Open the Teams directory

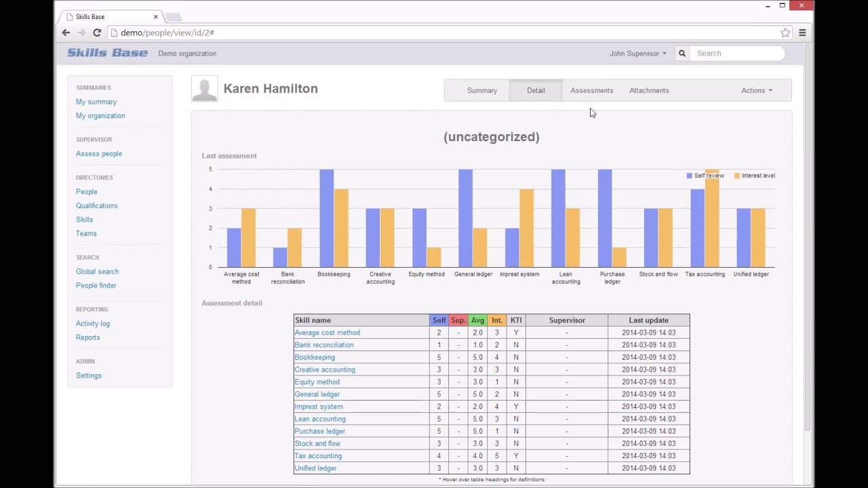tap(86, 234)
